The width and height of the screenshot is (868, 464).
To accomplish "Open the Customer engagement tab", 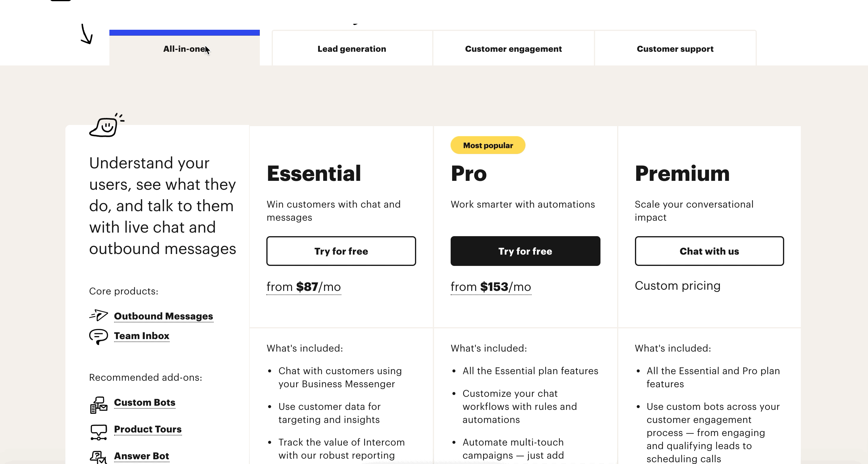I will (513, 49).
